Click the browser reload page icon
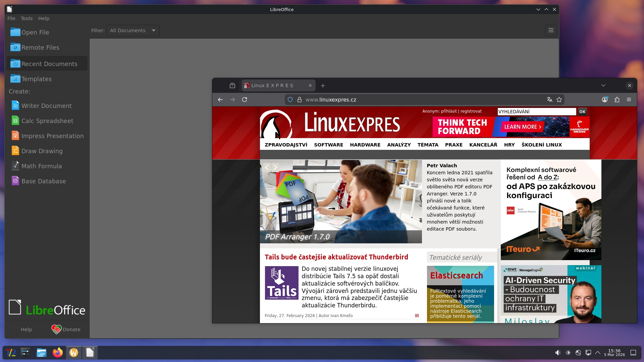This screenshot has height=362, width=644. tap(245, 100)
